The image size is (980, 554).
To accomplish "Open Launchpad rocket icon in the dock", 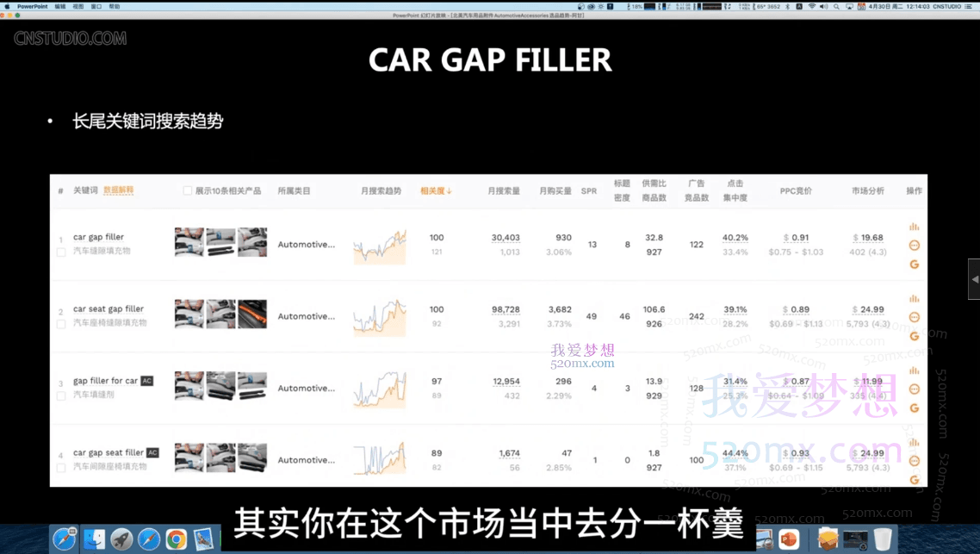I will coord(121,539).
